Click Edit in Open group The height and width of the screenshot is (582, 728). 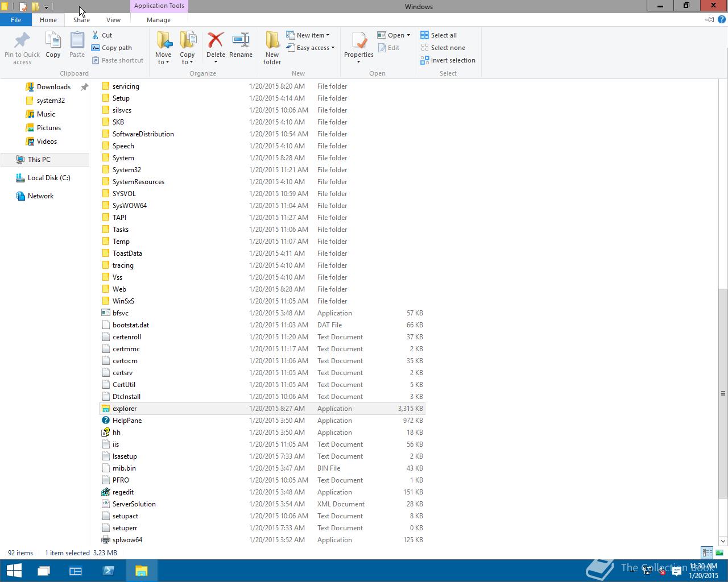pyautogui.click(x=388, y=48)
